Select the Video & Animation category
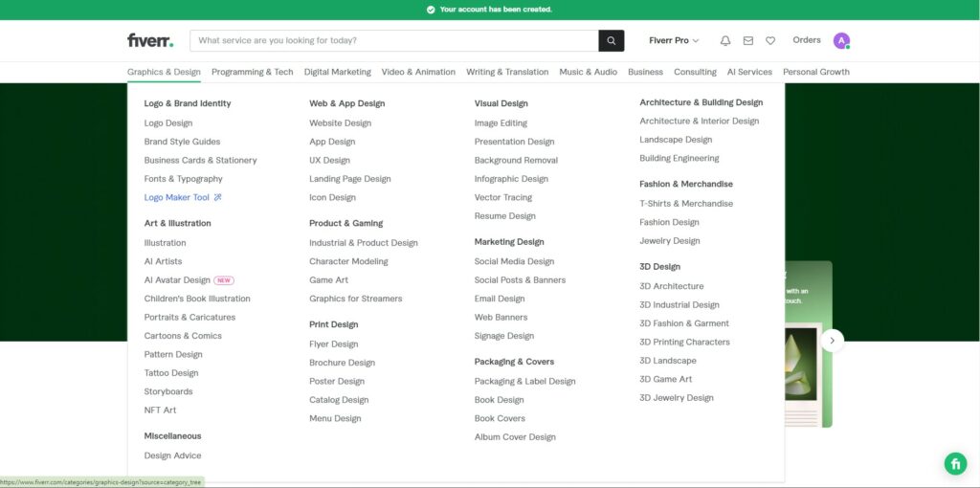The width and height of the screenshot is (980, 488). pyautogui.click(x=419, y=72)
